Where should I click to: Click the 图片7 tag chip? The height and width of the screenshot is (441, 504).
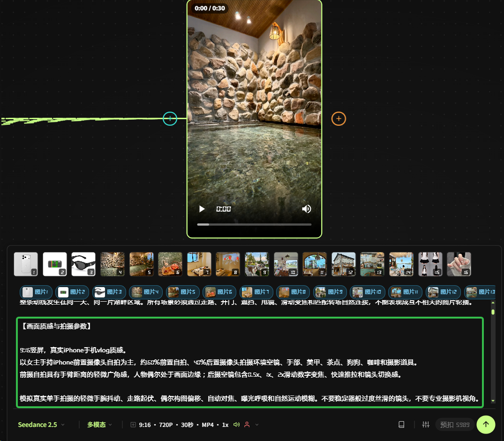[x=256, y=292]
